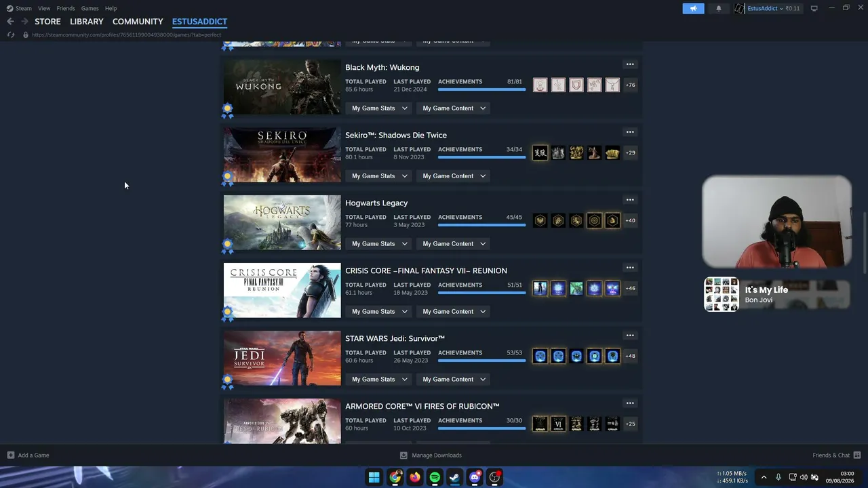Open Manage Downloads

coord(431,455)
